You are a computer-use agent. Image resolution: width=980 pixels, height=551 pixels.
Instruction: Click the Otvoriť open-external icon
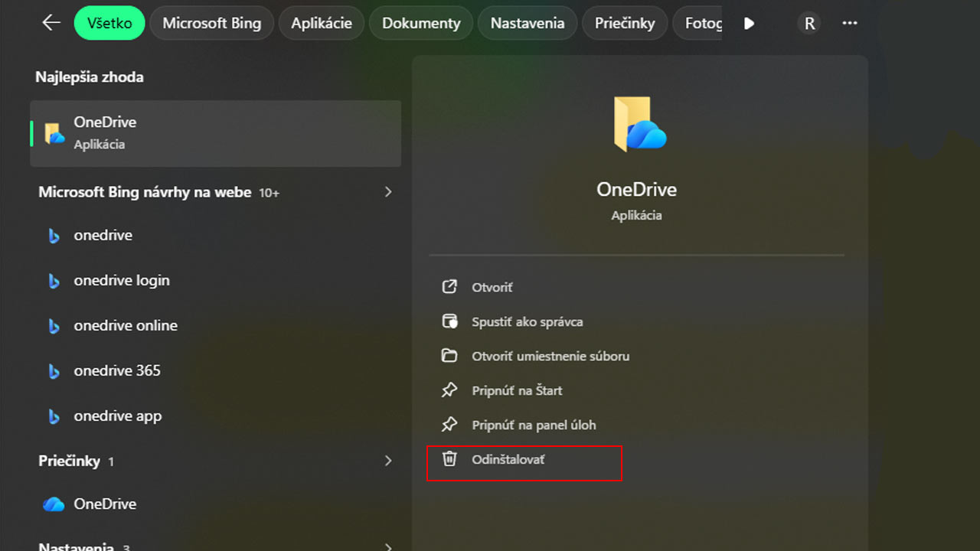449,287
